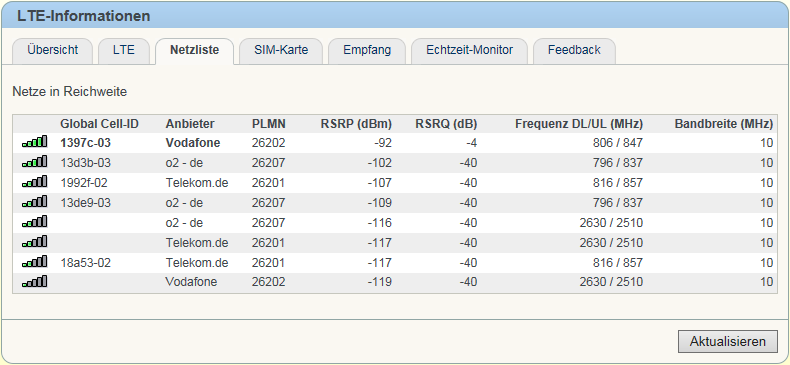Click the Bandbreite (MHz) column header
The image size is (790, 365).
[x=723, y=124]
